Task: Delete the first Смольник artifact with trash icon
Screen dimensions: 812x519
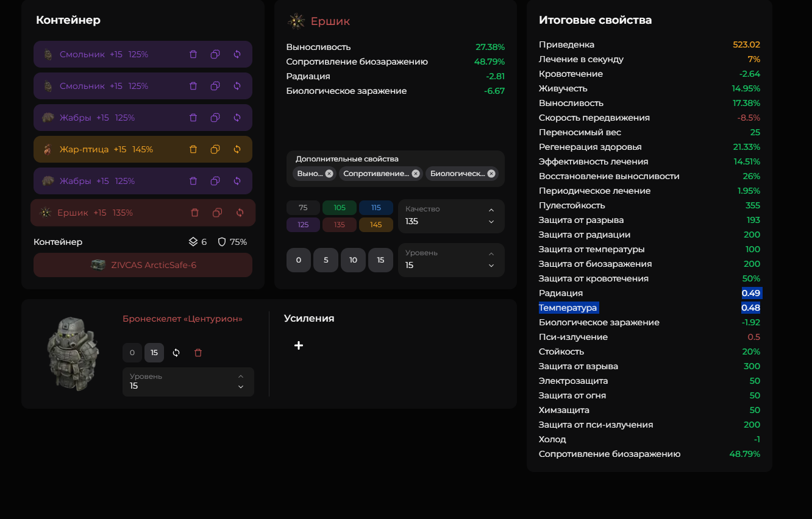Action: click(193, 54)
